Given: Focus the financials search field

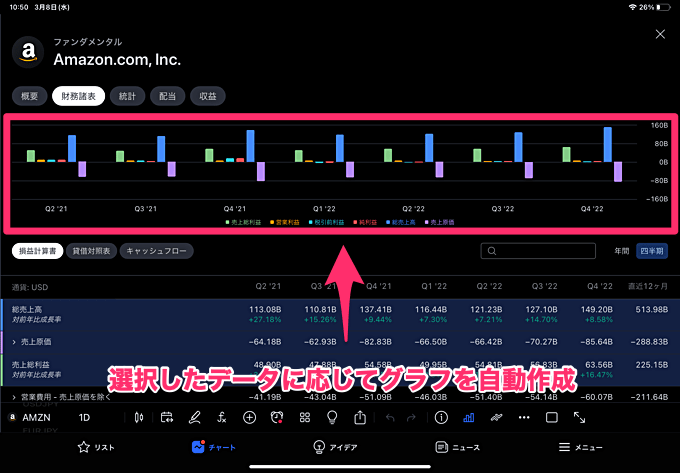Looking at the screenshot, I should coord(538,251).
